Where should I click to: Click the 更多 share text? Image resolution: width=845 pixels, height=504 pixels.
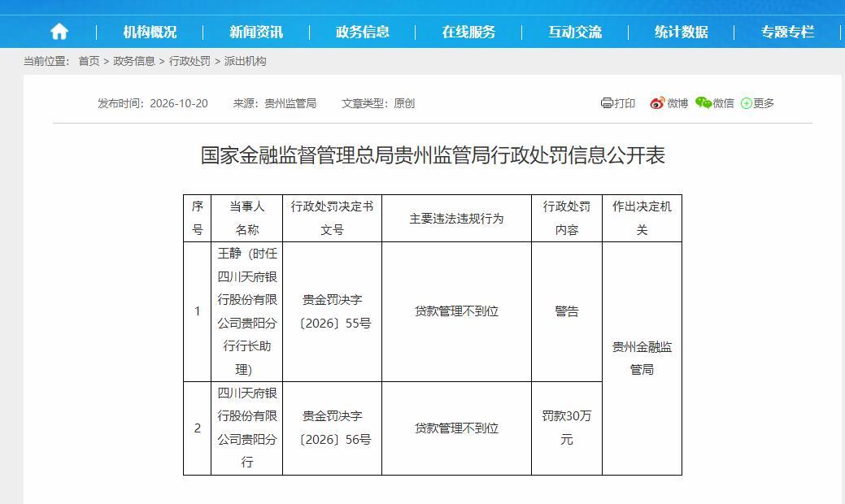(764, 103)
